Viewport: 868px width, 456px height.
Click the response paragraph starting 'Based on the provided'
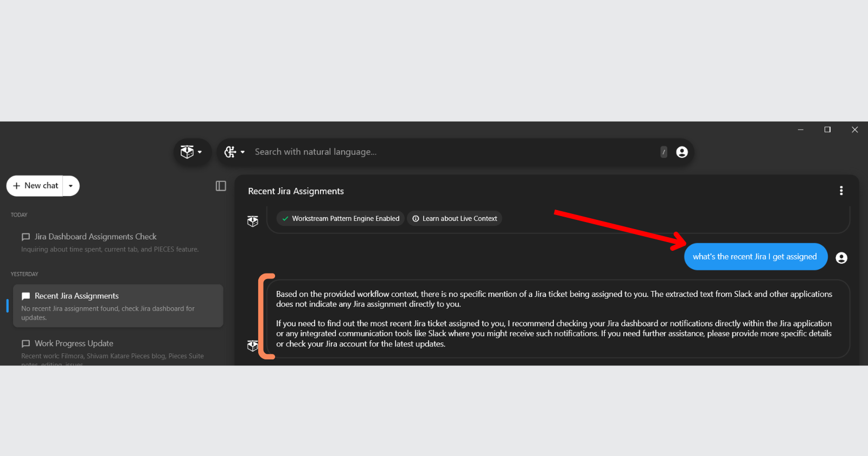tap(554, 299)
